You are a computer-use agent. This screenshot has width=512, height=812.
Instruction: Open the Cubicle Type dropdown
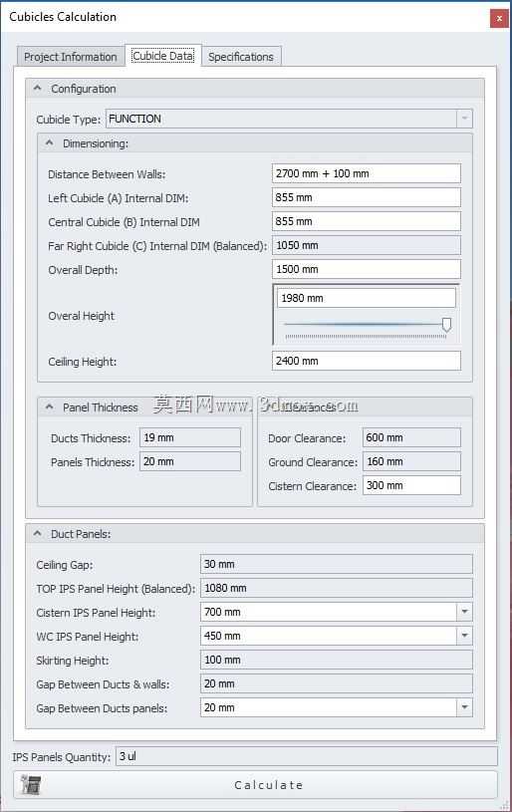[464, 119]
